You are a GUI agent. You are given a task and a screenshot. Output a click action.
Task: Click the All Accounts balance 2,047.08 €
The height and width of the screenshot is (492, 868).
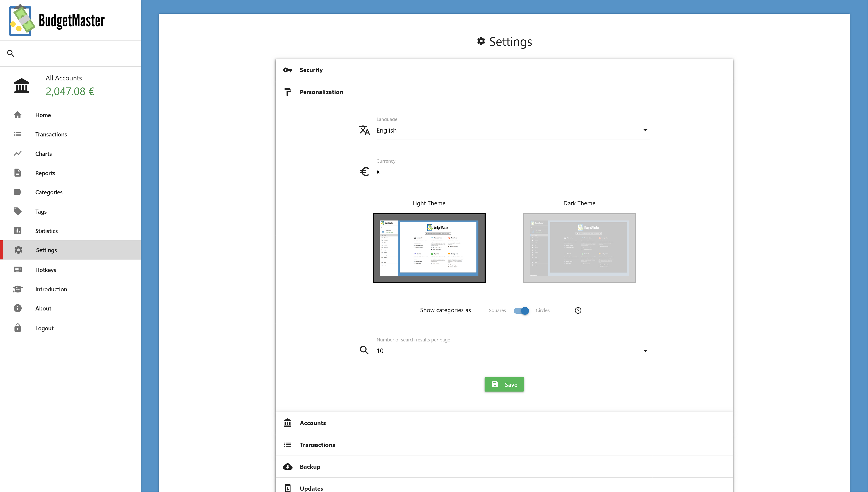[x=70, y=91]
